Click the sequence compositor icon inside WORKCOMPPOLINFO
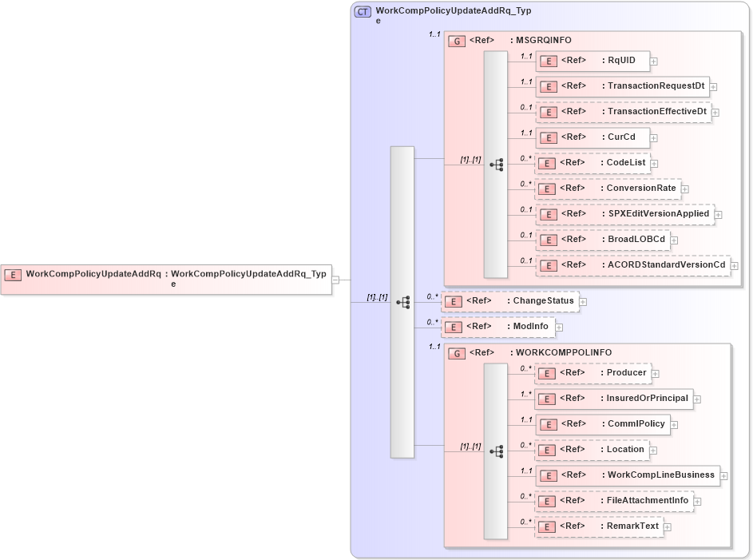The image size is (753, 560). (x=497, y=451)
